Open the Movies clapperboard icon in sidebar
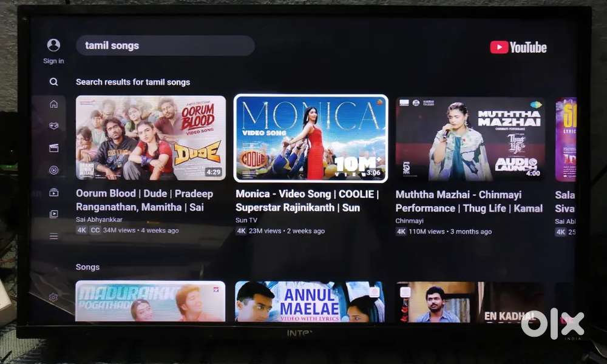This screenshot has height=364, width=607. 53,147
